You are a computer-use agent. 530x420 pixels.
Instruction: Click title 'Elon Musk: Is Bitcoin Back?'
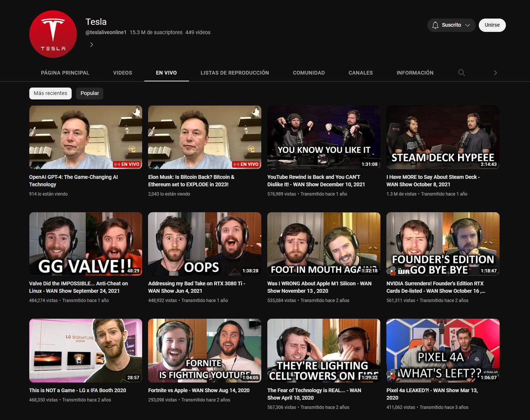191,181
